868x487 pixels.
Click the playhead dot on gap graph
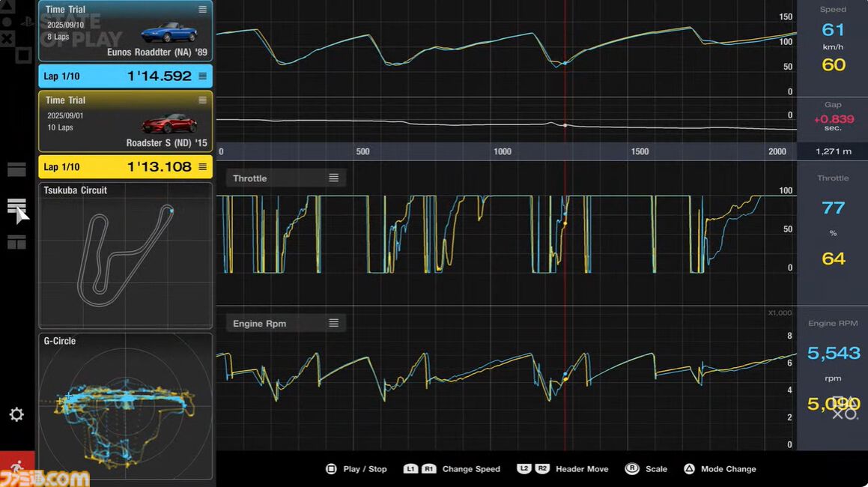[x=565, y=126]
